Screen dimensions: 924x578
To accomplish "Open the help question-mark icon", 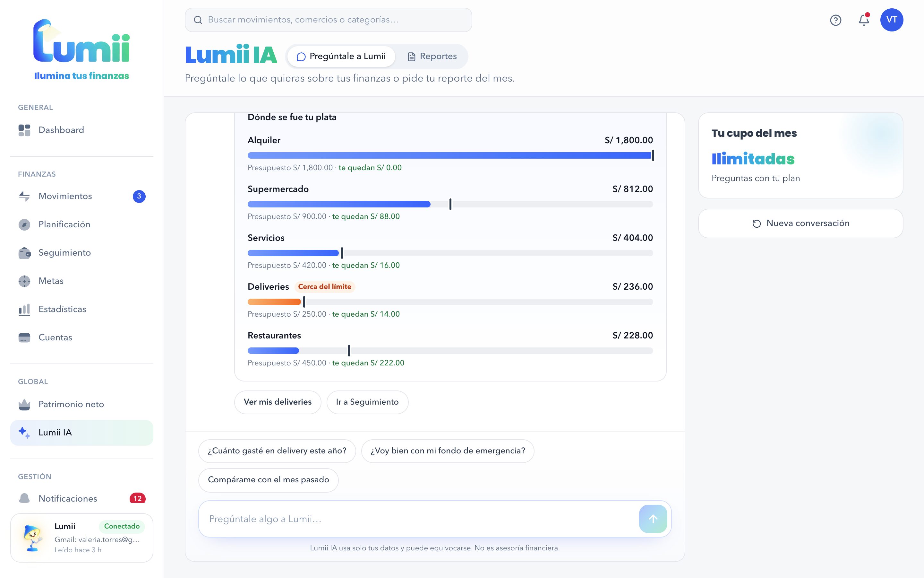I will click(x=835, y=20).
